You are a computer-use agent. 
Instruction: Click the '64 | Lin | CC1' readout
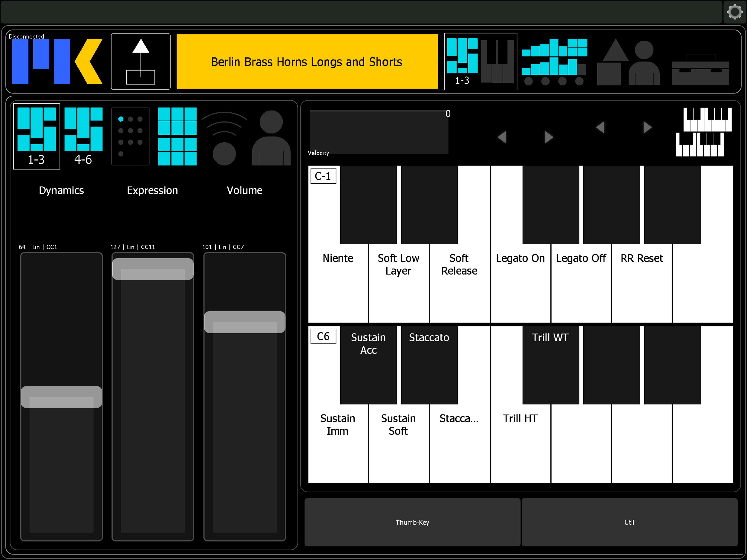[38, 247]
